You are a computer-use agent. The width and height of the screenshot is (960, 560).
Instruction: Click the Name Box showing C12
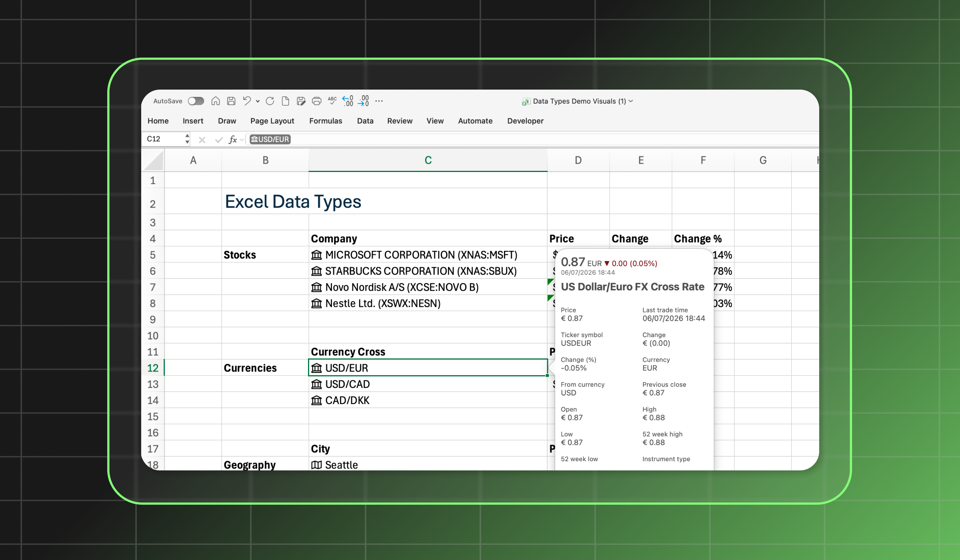[x=163, y=139]
